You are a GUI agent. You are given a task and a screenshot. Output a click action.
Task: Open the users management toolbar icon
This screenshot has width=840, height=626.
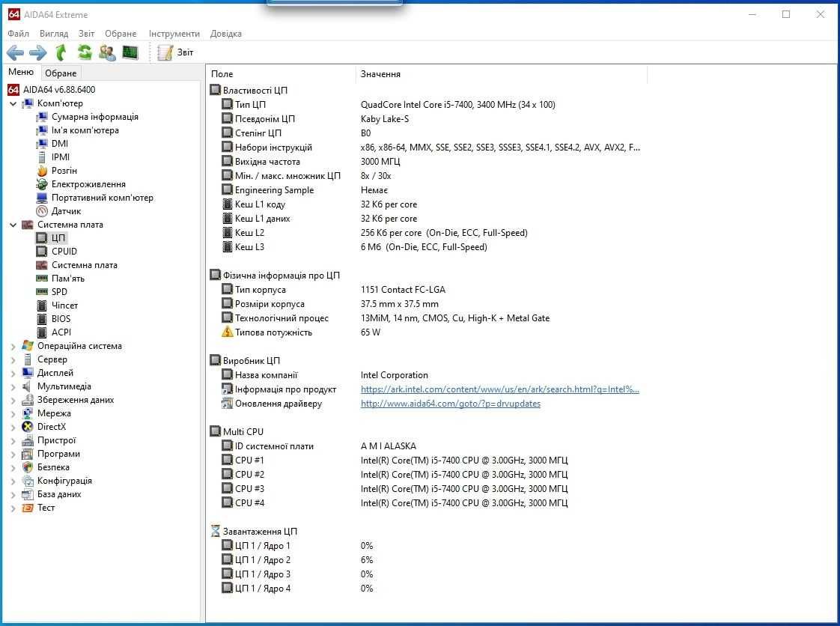click(107, 52)
